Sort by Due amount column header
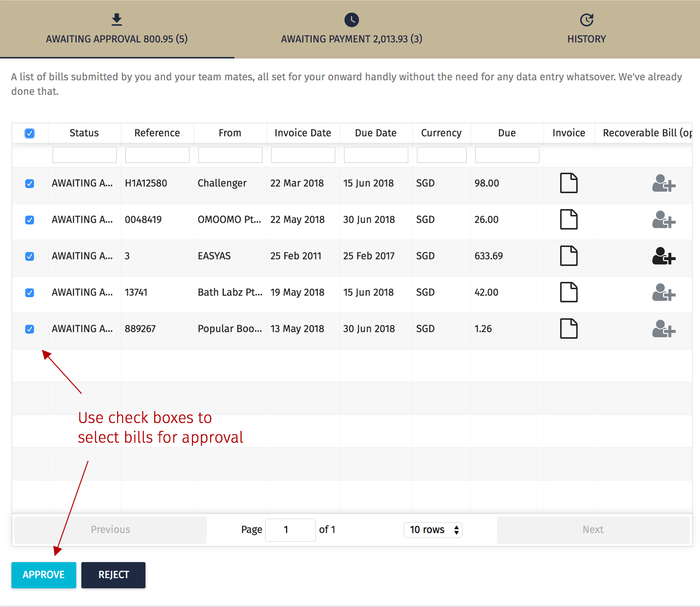This screenshot has height=607, width=700. tap(507, 133)
